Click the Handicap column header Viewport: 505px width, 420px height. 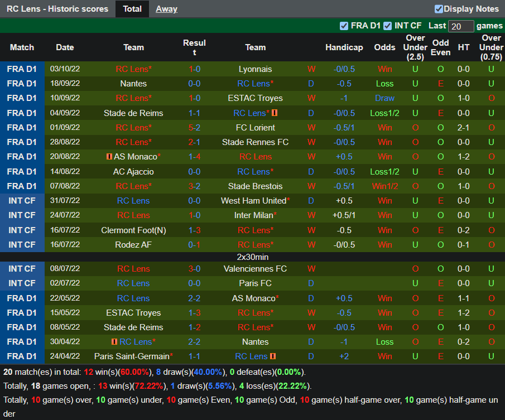pyautogui.click(x=344, y=47)
